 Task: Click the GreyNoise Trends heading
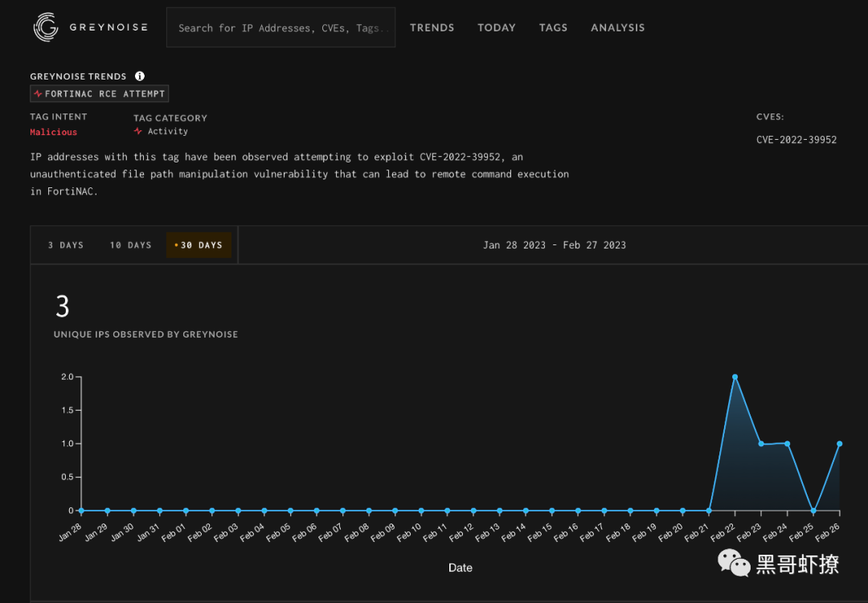(x=78, y=76)
